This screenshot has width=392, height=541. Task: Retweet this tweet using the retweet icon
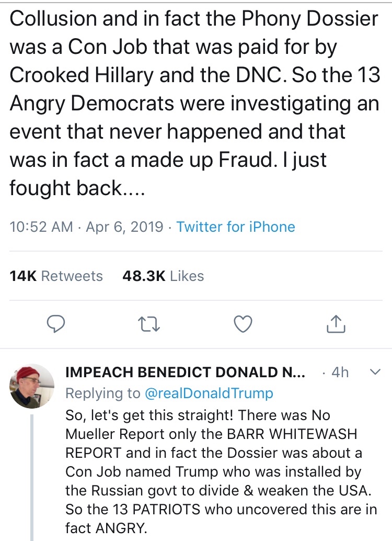pyautogui.click(x=149, y=324)
